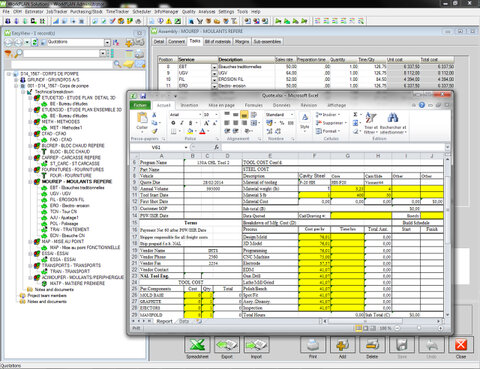Click the Spreadsheet button in WorkPLAN
Image resolution: width=480 pixels, height=369 pixels.
[x=197, y=345]
